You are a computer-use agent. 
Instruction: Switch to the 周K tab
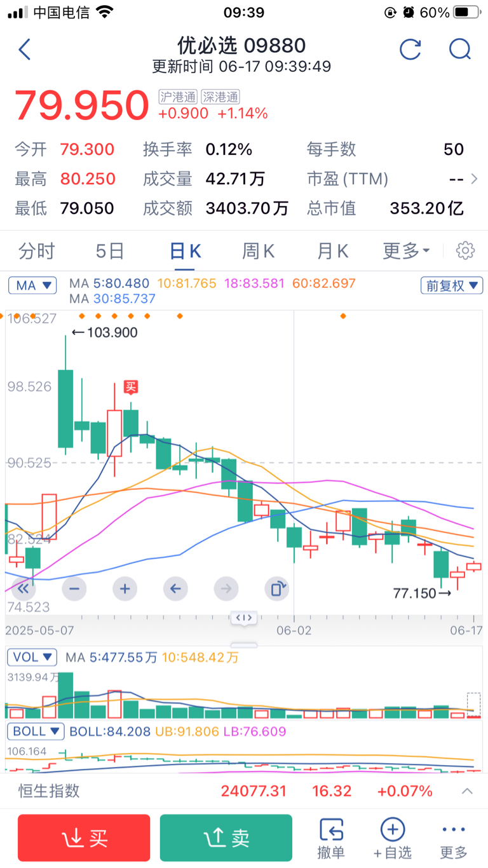258,252
